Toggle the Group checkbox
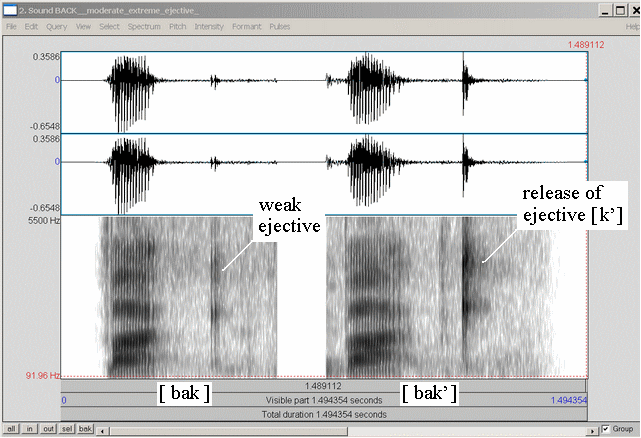Screen dimensions: 641x438 tap(605, 428)
